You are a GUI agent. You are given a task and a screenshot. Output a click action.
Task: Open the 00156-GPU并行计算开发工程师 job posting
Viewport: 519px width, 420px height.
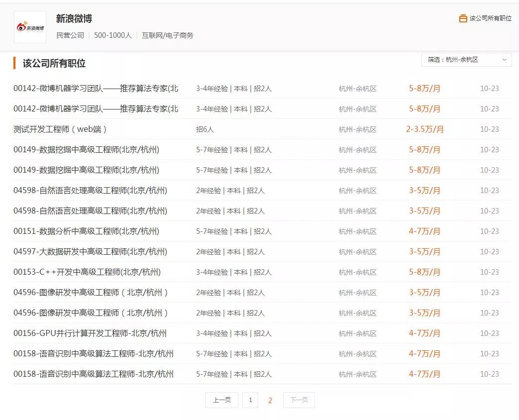(x=90, y=333)
